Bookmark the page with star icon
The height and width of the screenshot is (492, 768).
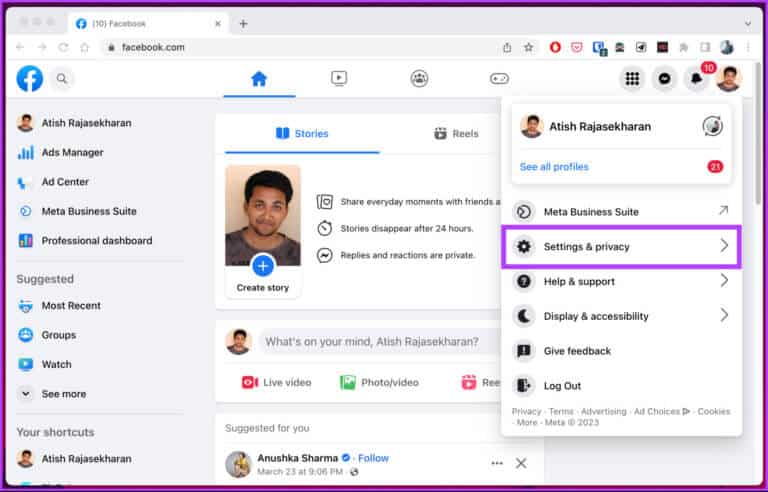(x=528, y=48)
